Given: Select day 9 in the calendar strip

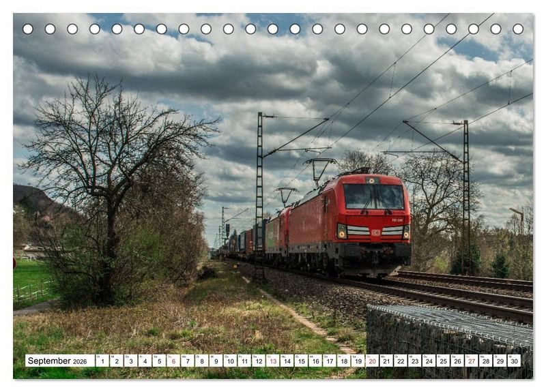Looking at the screenshot, I should pyautogui.click(x=216, y=361).
